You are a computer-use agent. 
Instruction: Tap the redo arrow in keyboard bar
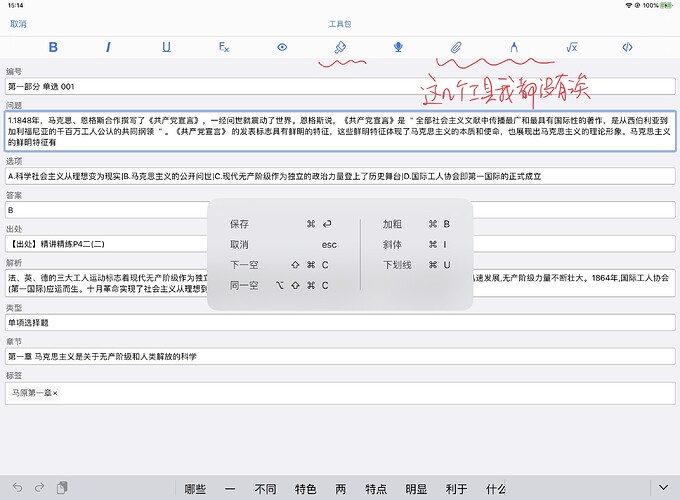39,487
